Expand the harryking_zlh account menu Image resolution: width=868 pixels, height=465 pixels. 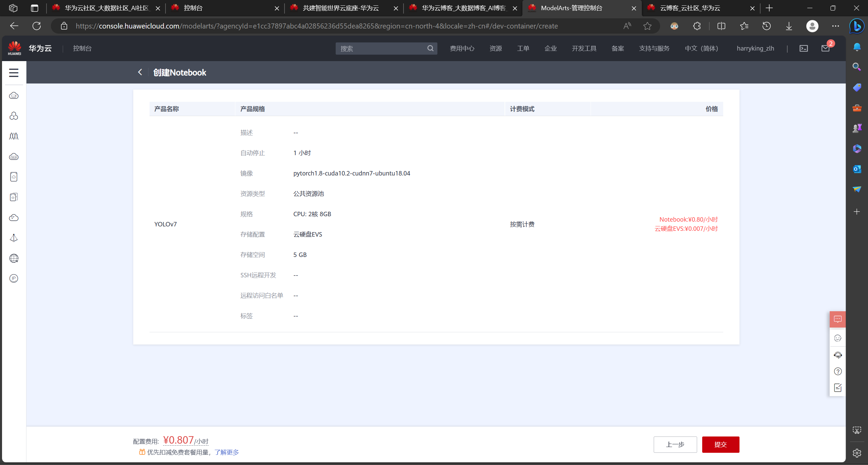tap(755, 49)
